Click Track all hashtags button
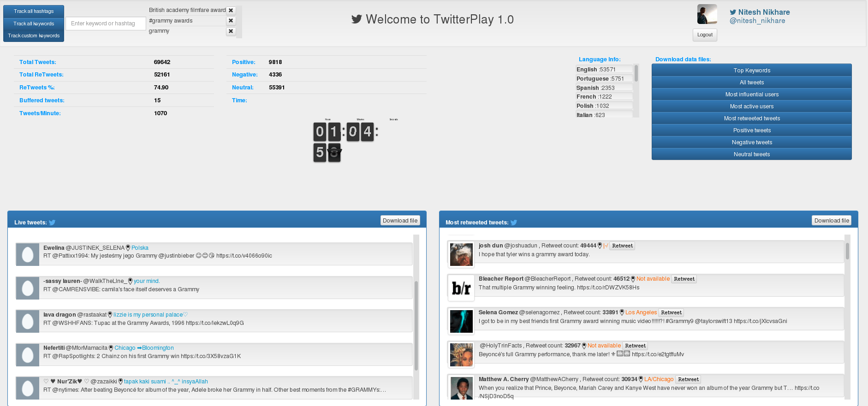The height and width of the screenshot is (406, 868). [x=34, y=11]
